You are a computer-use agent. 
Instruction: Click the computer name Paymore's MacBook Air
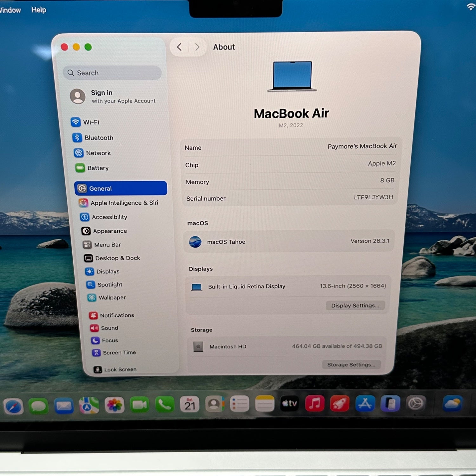pyautogui.click(x=362, y=146)
